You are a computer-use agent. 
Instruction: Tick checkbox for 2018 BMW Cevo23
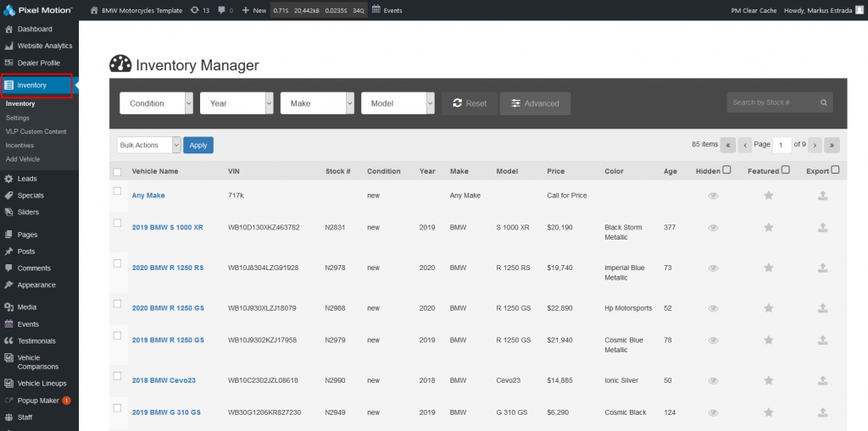click(117, 376)
